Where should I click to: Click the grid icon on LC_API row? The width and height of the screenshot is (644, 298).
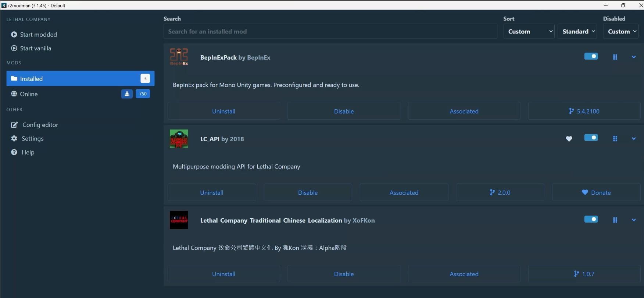(615, 139)
